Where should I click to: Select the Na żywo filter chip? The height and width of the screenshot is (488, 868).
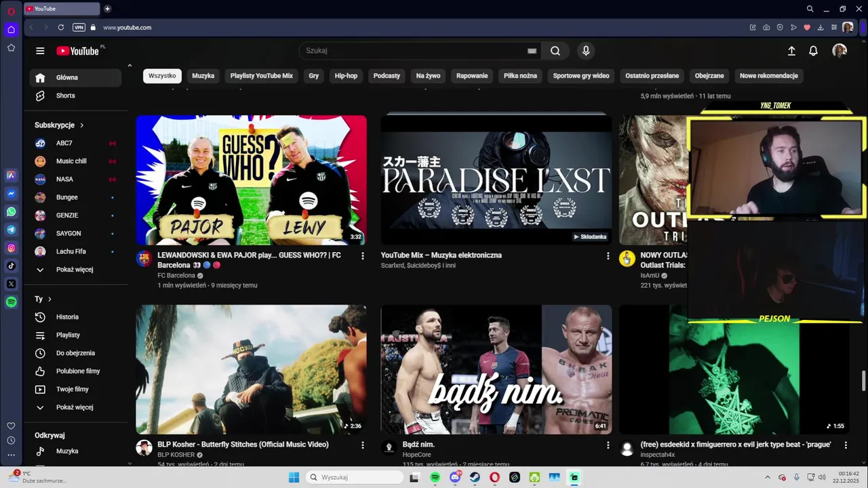pos(428,76)
